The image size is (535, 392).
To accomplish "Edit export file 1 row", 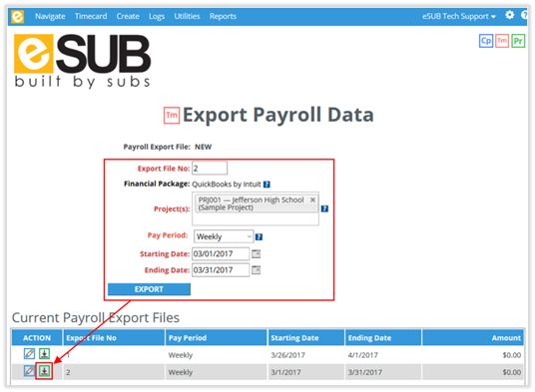I will (29, 353).
